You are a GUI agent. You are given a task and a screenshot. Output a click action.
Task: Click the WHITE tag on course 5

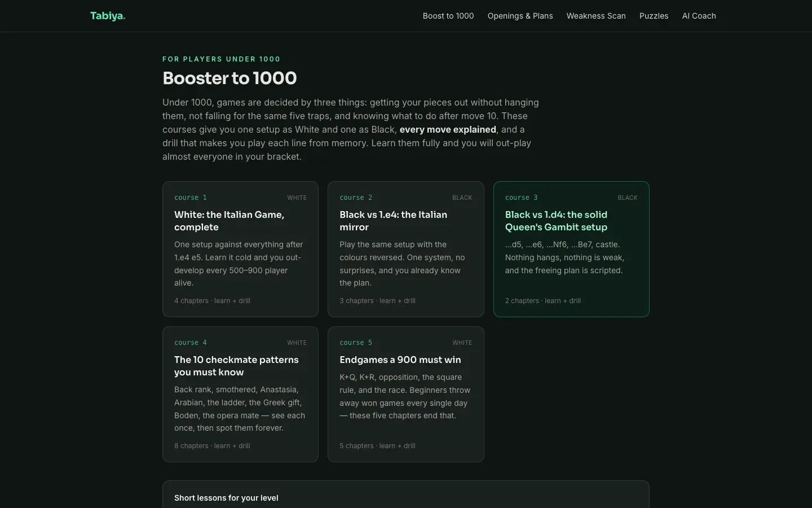(462, 343)
